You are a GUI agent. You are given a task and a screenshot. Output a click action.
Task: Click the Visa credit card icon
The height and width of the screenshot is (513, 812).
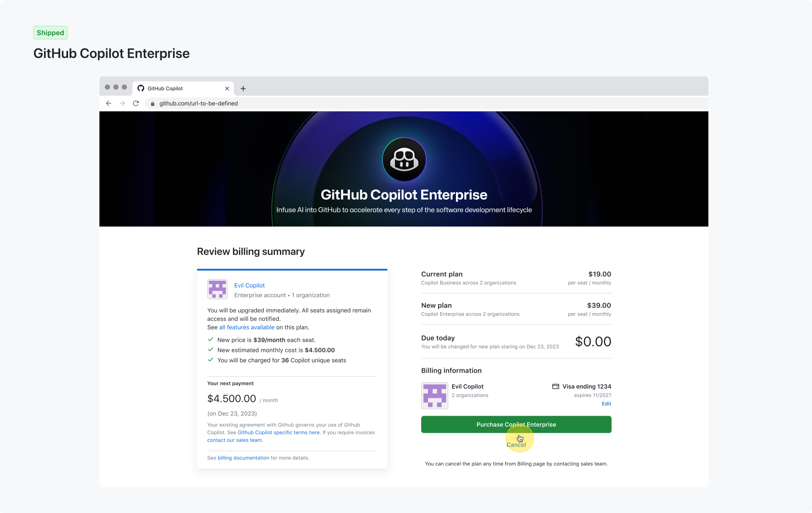(555, 386)
